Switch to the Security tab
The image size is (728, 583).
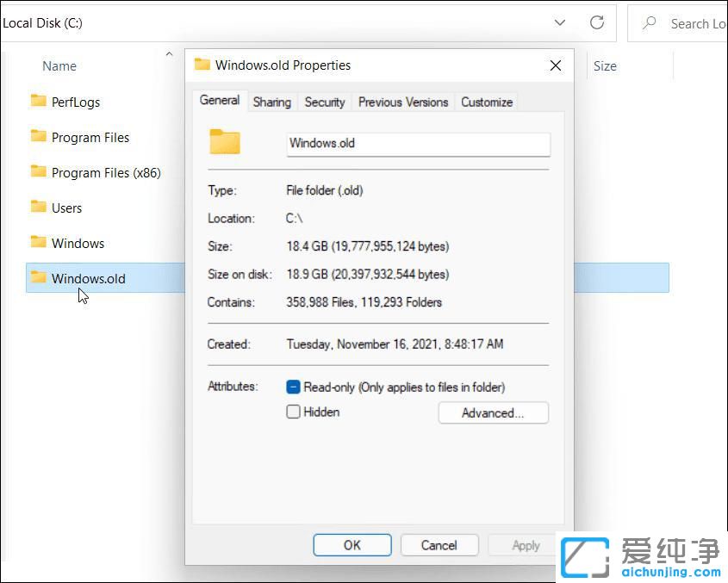click(x=324, y=102)
